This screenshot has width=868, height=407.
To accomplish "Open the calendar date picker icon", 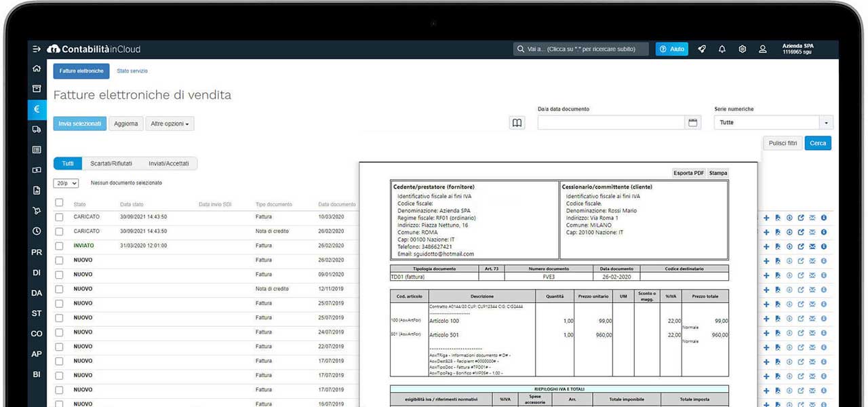I will click(x=693, y=123).
